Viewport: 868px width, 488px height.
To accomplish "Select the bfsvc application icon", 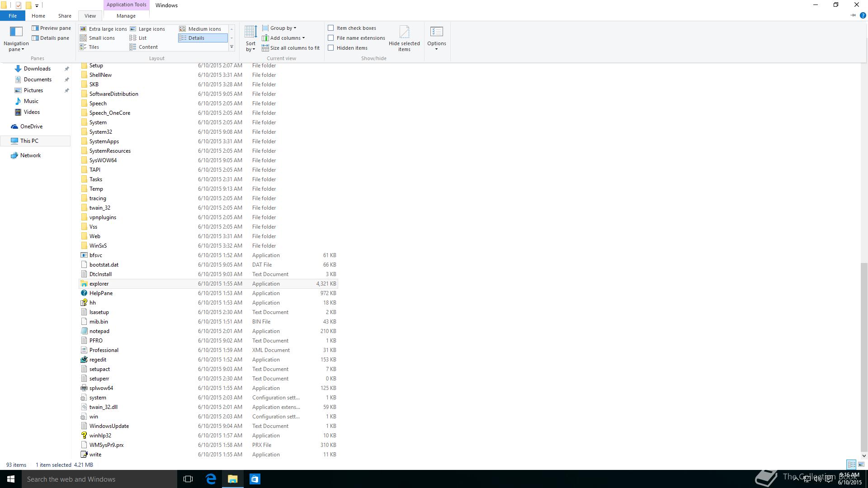I will [84, 255].
